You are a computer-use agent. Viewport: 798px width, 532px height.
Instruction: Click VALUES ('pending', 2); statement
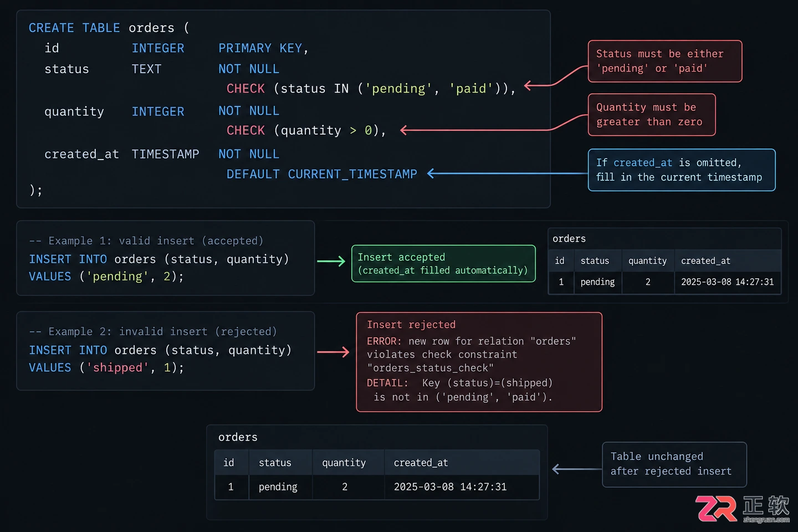[106, 277]
